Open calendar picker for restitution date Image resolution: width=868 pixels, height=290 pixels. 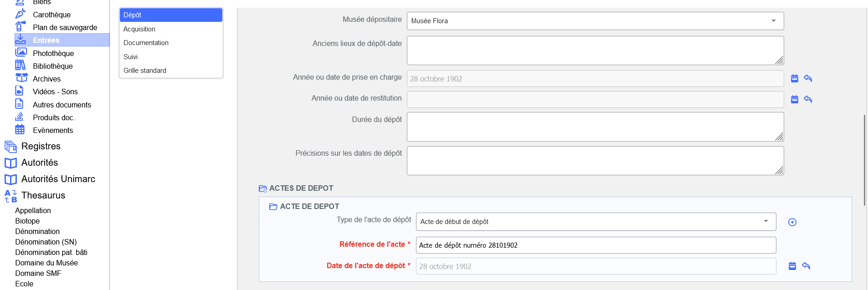[794, 99]
